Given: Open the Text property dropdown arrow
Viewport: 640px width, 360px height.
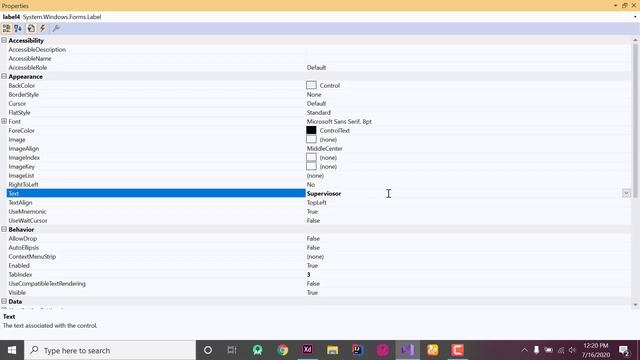Looking at the screenshot, I should 626,193.
